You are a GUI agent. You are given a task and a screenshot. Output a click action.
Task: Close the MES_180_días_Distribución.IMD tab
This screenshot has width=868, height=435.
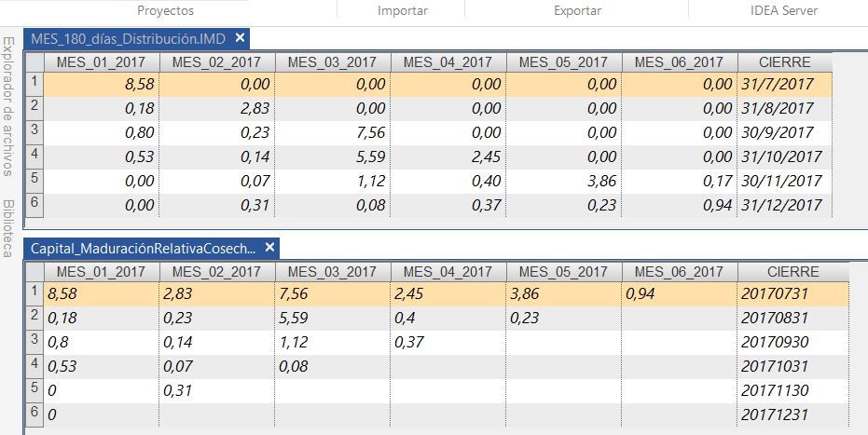pyautogui.click(x=240, y=38)
